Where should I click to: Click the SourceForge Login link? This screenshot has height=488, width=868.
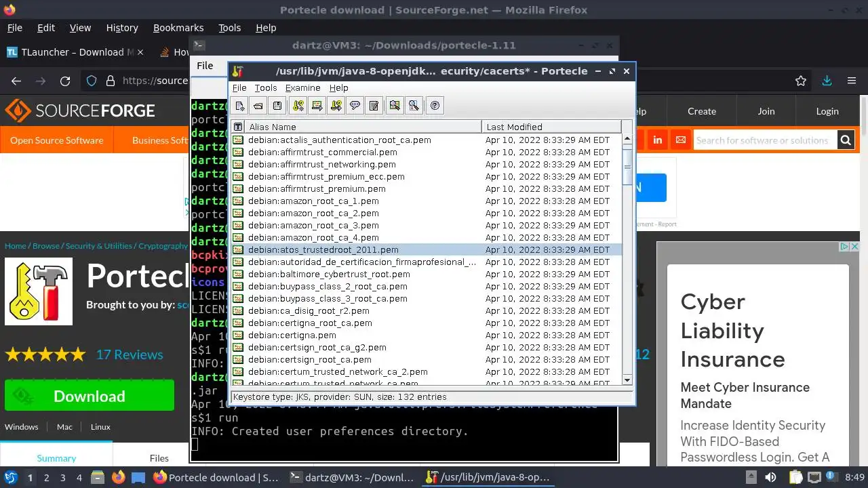pyautogui.click(x=827, y=111)
